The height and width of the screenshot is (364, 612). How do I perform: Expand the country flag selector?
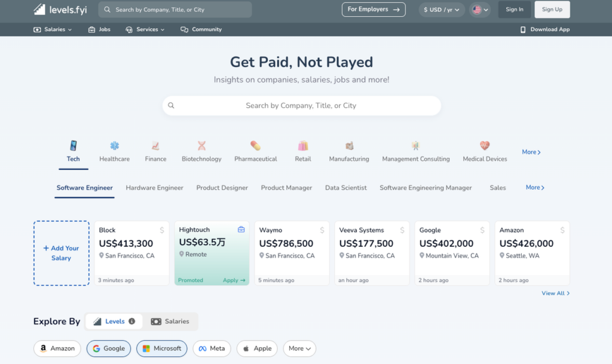pyautogui.click(x=479, y=10)
